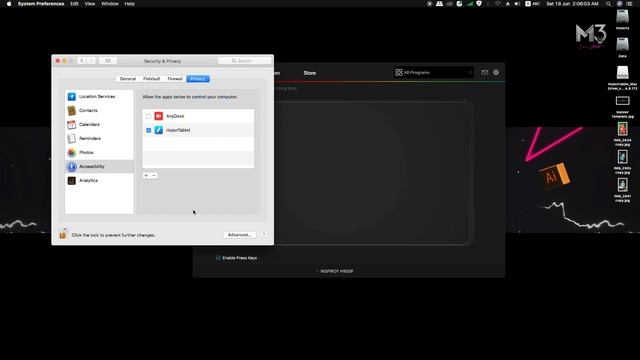Click the lock icon to prevent changes
Image resolution: width=640 pixels, height=360 pixels.
coord(63,234)
